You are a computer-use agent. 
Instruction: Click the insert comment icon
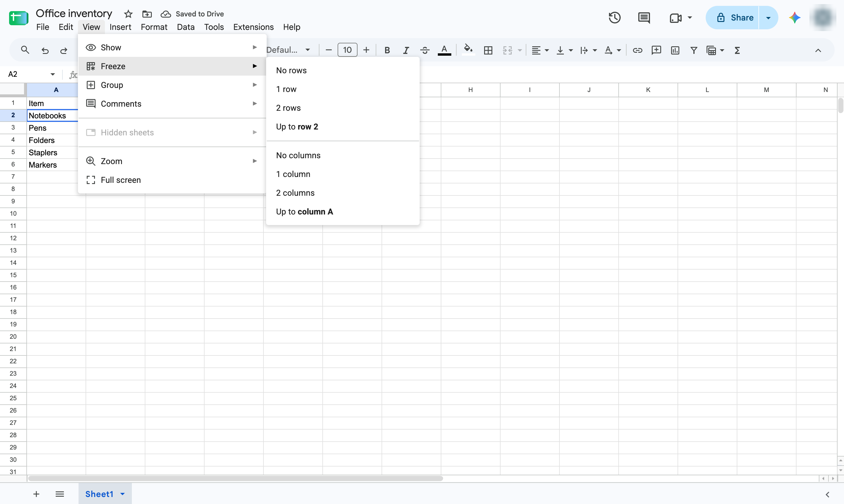656,50
